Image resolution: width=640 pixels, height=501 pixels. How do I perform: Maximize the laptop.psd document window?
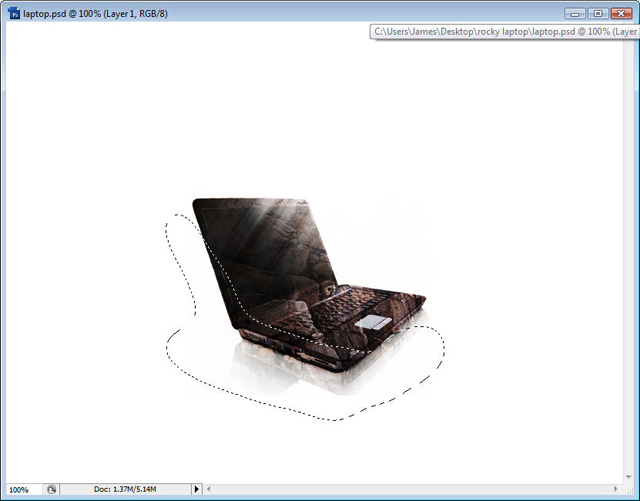pos(598,14)
